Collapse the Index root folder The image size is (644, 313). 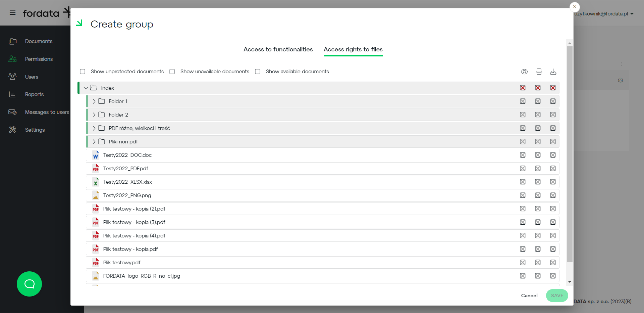tap(86, 88)
